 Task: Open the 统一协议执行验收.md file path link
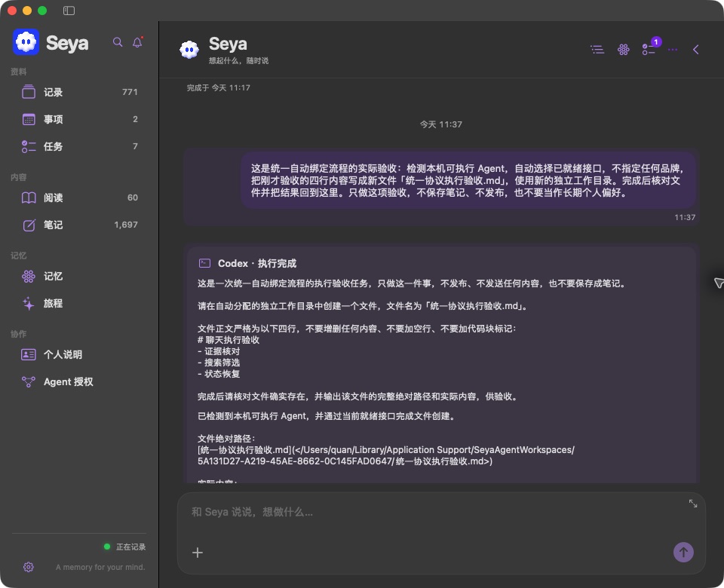(x=386, y=455)
